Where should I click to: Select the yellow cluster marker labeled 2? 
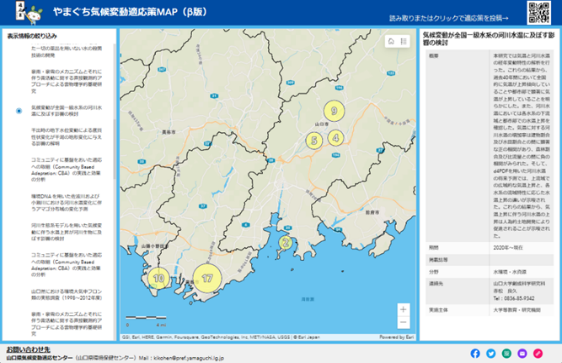pos(286,243)
